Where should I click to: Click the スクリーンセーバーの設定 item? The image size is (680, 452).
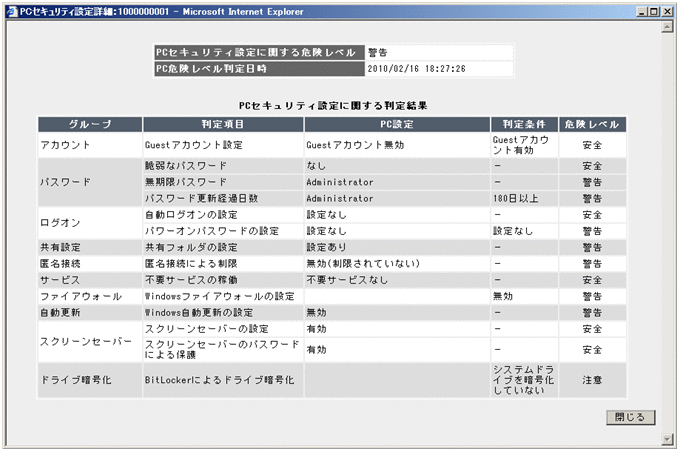coord(223,329)
